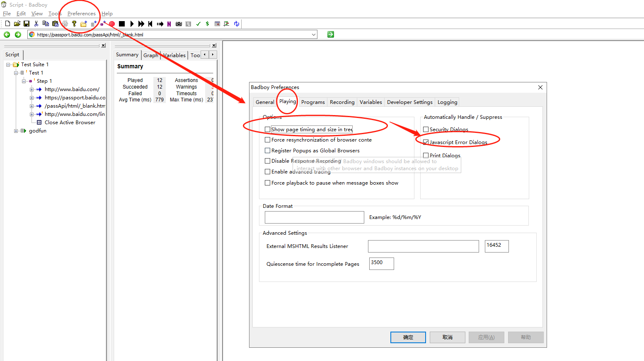Open a script file using the folder icon
644x361 pixels.
[17, 24]
